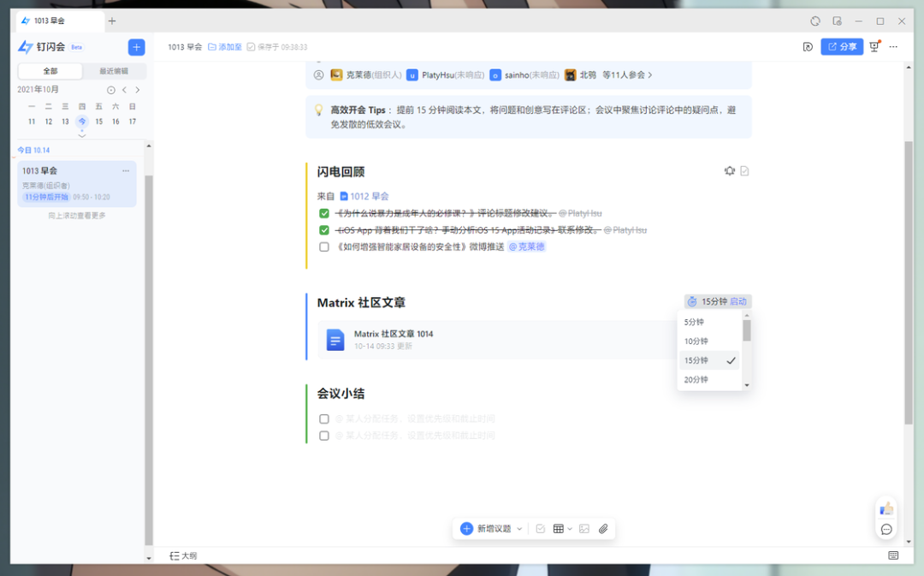Click the task checklist icon in the 闪电回顾 header

coord(745,171)
